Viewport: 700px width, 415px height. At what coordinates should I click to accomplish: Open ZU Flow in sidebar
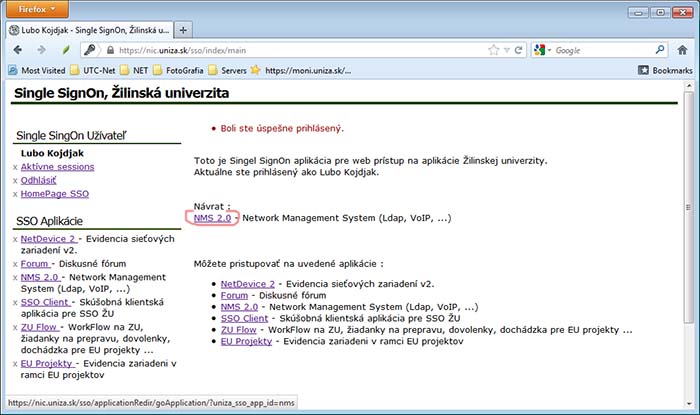tap(39, 327)
